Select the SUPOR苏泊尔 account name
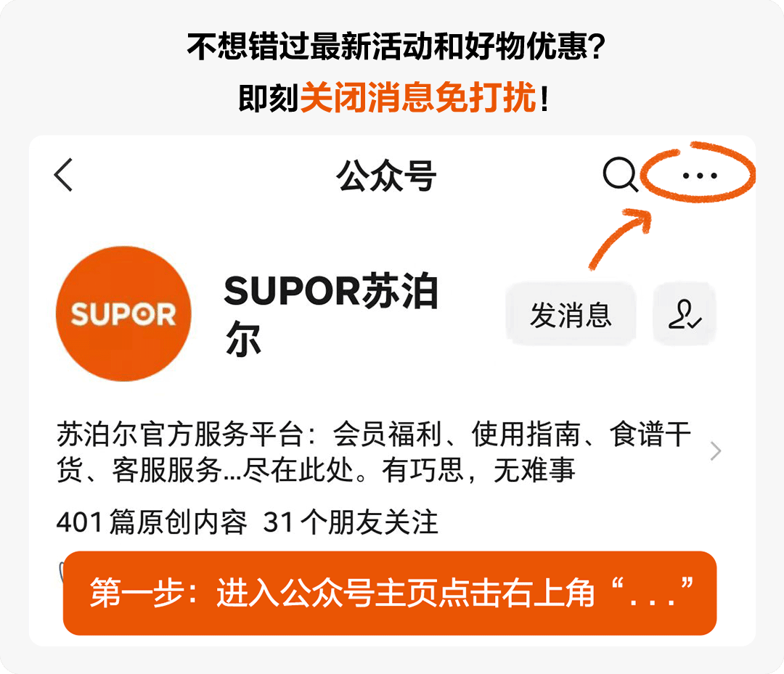This screenshot has height=674, width=784. pos(330,314)
